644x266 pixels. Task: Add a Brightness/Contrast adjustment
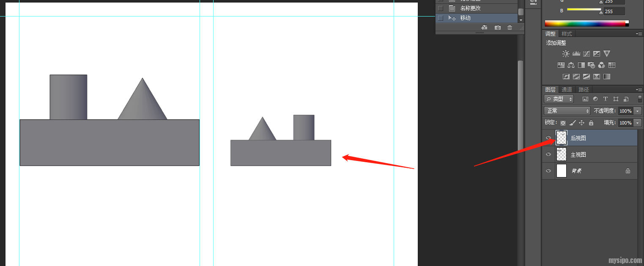point(566,54)
